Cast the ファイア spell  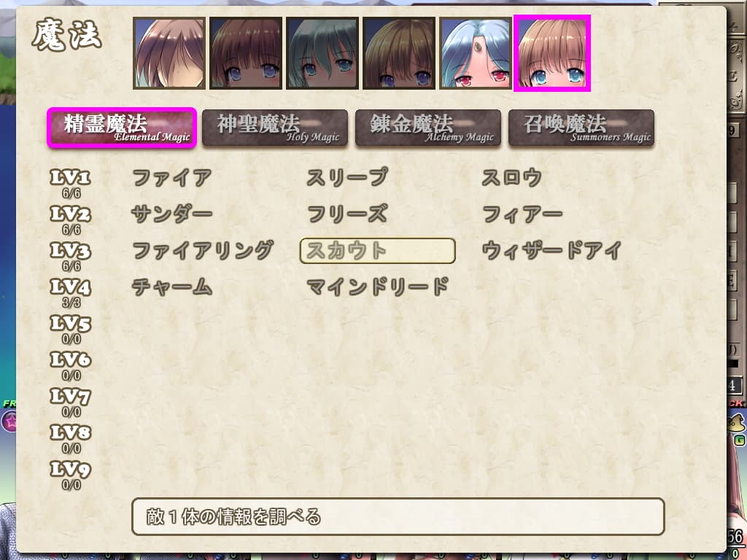tap(172, 178)
